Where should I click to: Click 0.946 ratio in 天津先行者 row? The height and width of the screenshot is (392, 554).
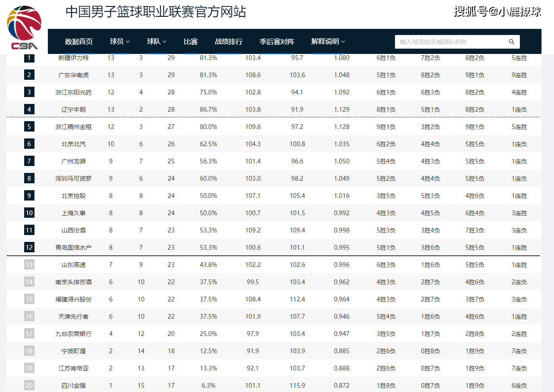(x=342, y=317)
